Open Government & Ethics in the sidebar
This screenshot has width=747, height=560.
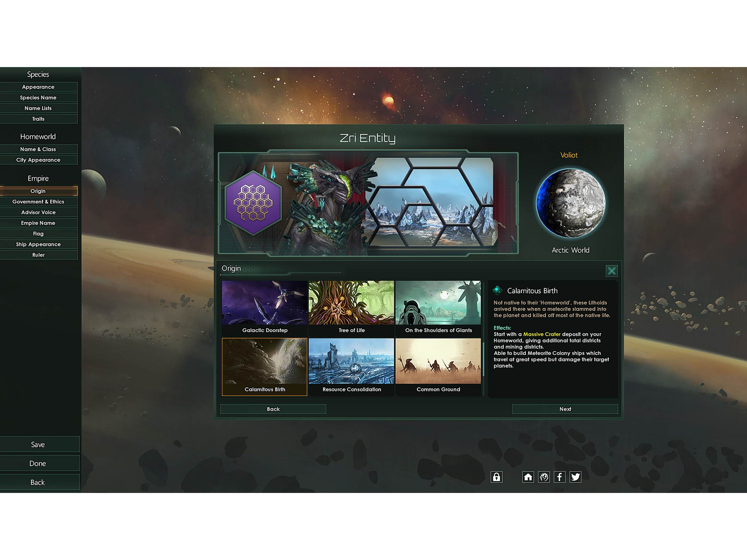click(38, 202)
